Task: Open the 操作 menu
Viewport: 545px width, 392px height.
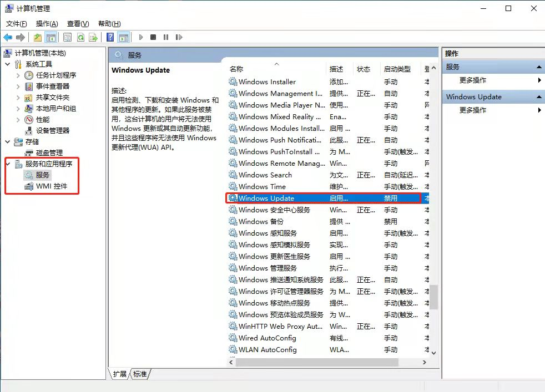Action: click(x=46, y=23)
